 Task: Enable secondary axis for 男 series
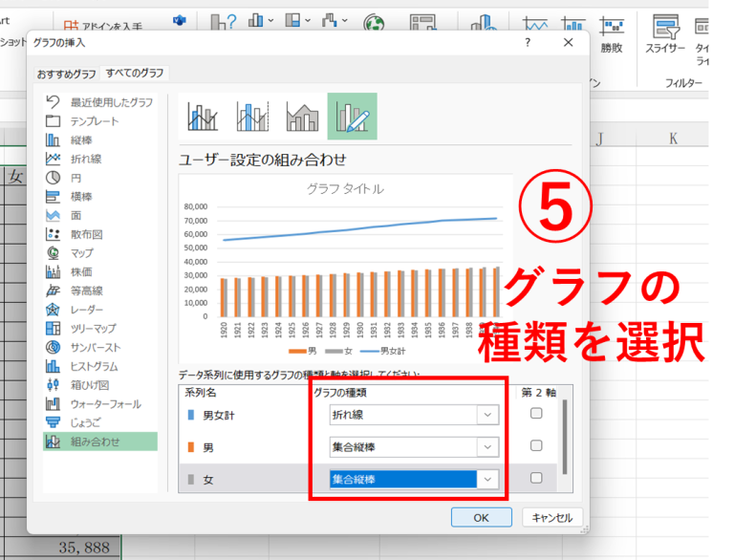(536, 446)
